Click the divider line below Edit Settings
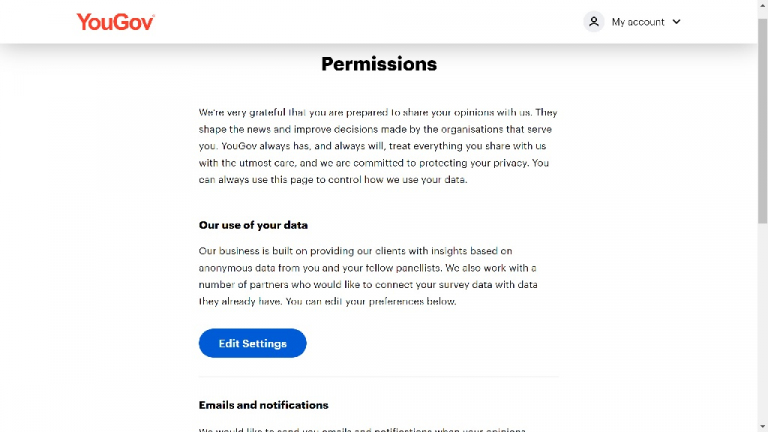Screen dimensions: 768x432 (379, 377)
